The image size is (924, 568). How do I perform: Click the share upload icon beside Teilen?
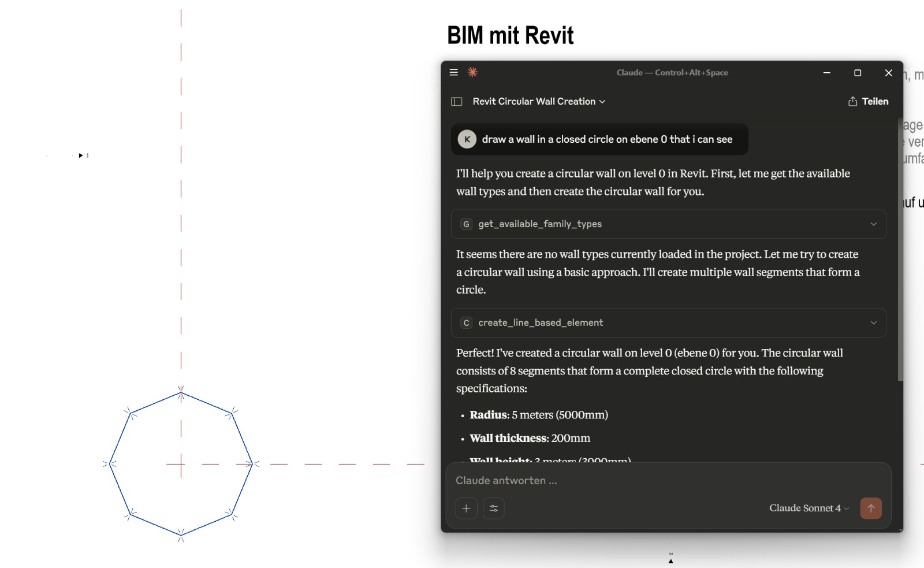pyautogui.click(x=852, y=102)
